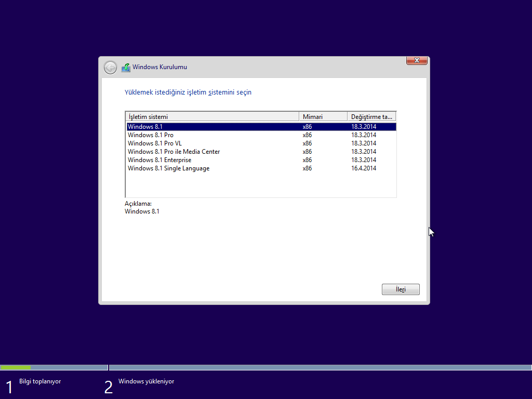Click the Bilgi toplanıyor step label
The height and width of the screenshot is (399, 532).
click(40, 381)
